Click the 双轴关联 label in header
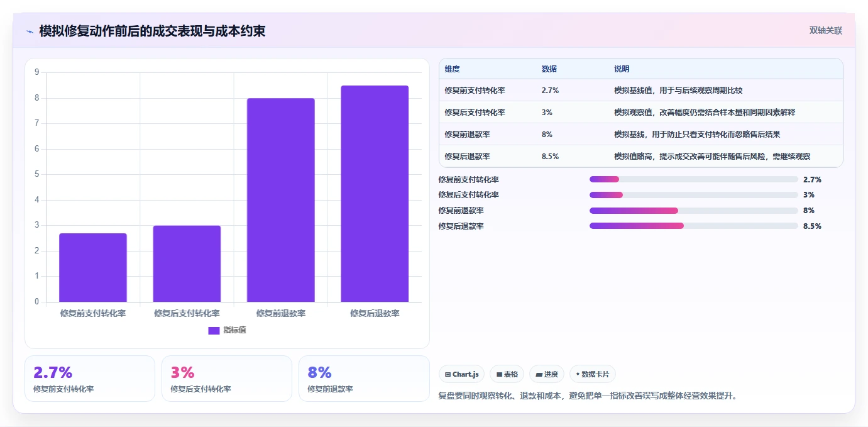Image resolution: width=868 pixels, height=427 pixels. pos(825,30)
